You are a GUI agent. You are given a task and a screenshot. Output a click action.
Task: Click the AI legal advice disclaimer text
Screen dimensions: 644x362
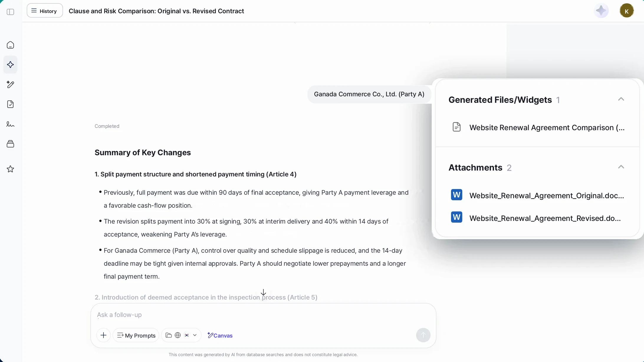pyautogui.click(x=263, y=355)
